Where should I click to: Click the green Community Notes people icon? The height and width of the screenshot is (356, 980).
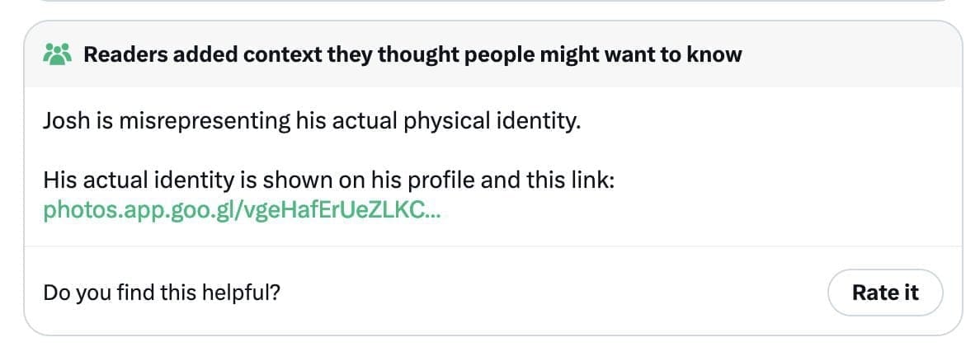pyautogui.click(x=58, y=55)
